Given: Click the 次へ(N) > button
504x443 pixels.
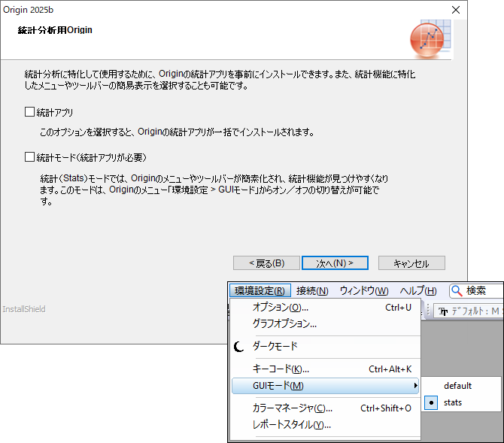Looking at the screenshot, I should point(335,263).
